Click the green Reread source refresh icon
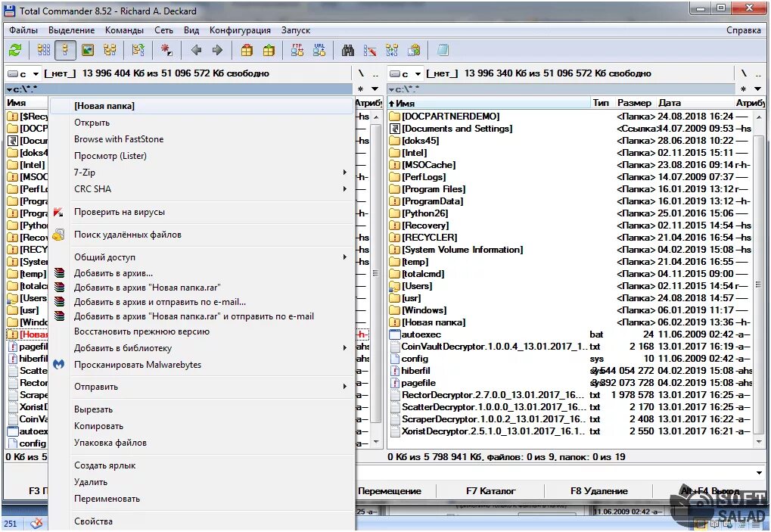Screen dimensions: 771x532 16,50
